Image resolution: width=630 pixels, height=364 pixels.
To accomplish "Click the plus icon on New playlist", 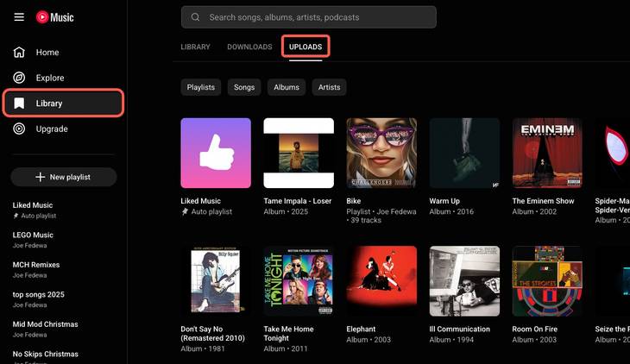I will pos(41,177).
